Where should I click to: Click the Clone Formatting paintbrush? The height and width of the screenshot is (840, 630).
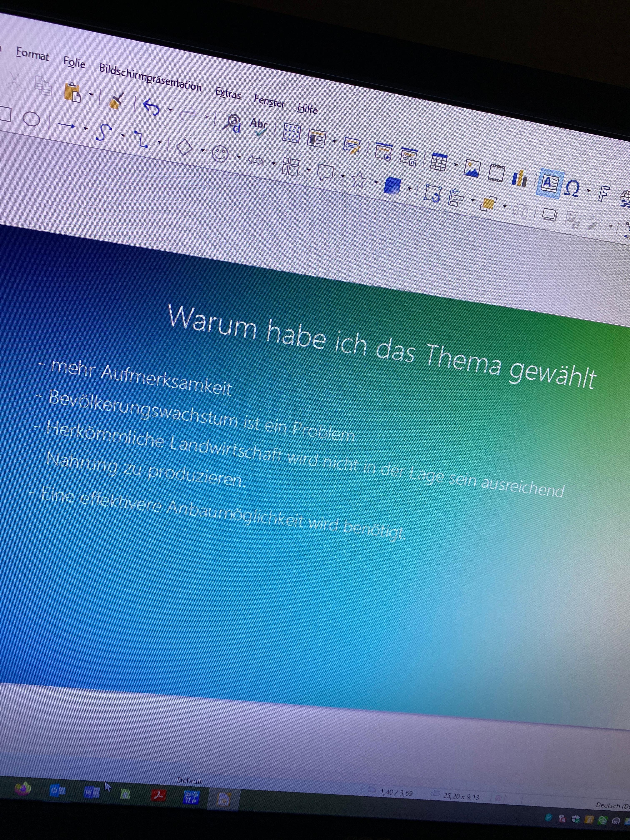[117, 100]
